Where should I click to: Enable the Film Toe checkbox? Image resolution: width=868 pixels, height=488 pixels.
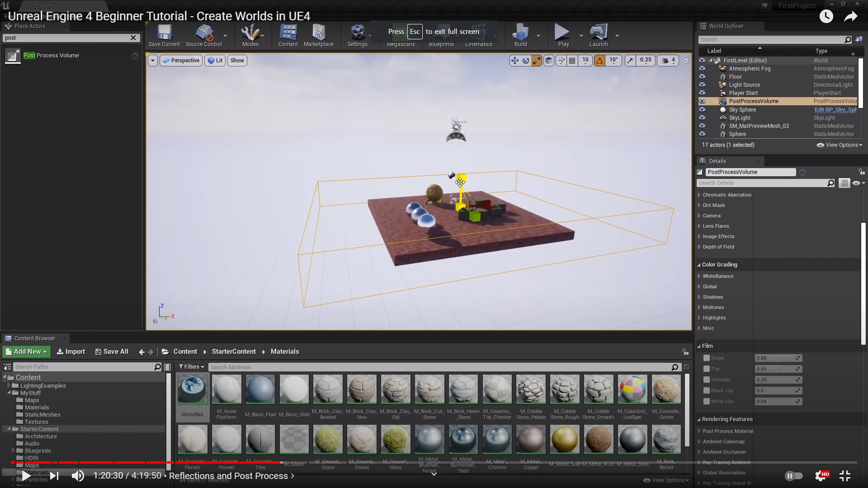click(x=706, y=369)
